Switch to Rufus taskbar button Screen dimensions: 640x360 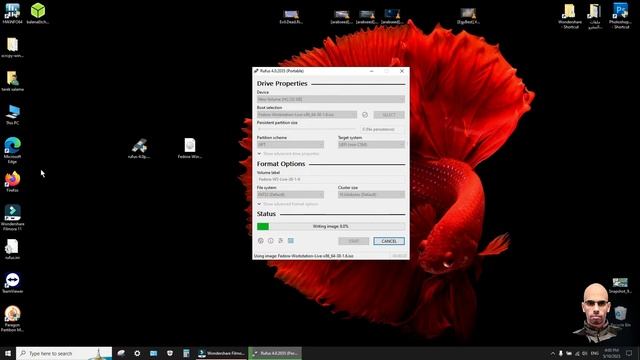coord(275,353)
